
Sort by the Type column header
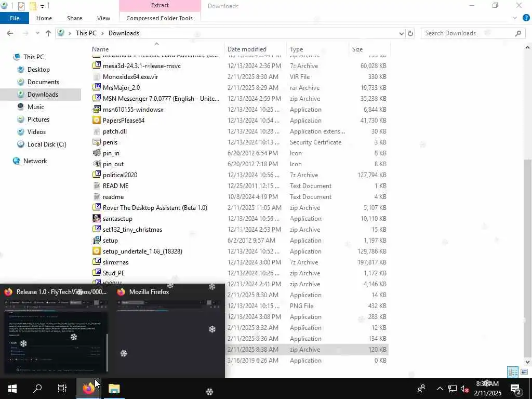[296, 49]
